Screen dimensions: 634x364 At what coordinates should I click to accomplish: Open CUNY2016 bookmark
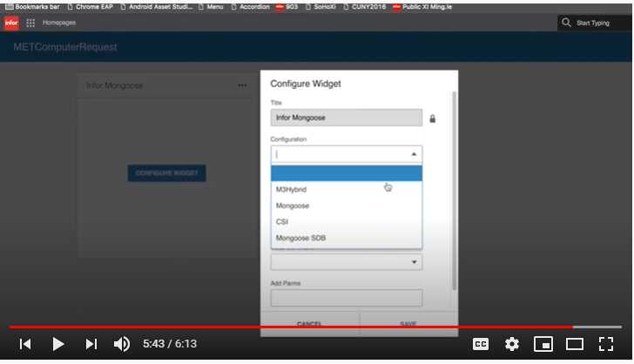tap(364, 7)
